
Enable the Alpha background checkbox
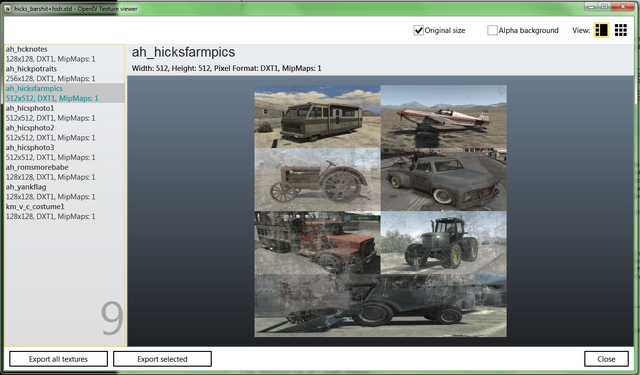tap(492, 30)
